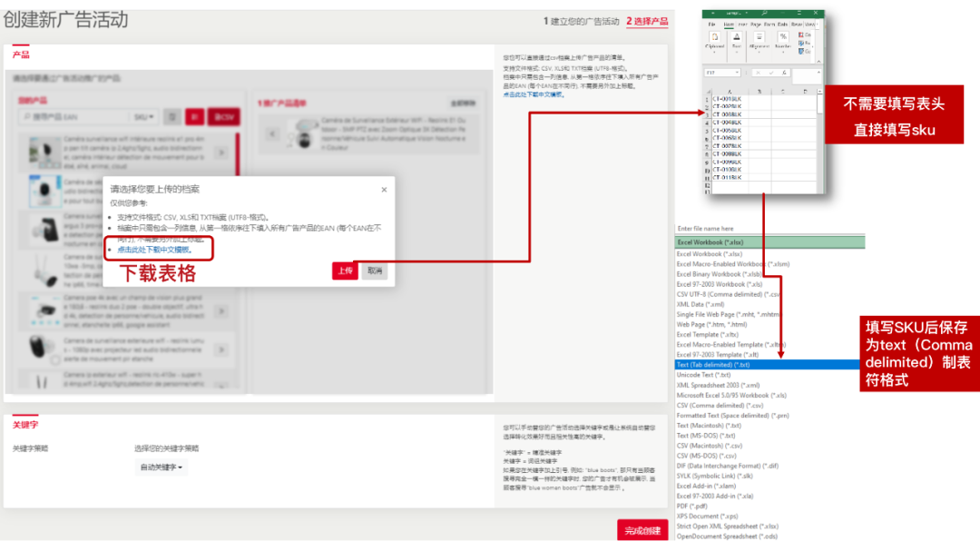Open the SKU dropdown in product search bar
Viewport: 980px width, 541px height.
(143, 116)
